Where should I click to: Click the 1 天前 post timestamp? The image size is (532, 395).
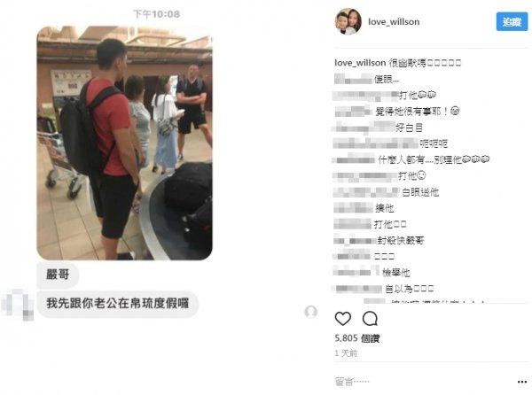(x=346, y=353)
